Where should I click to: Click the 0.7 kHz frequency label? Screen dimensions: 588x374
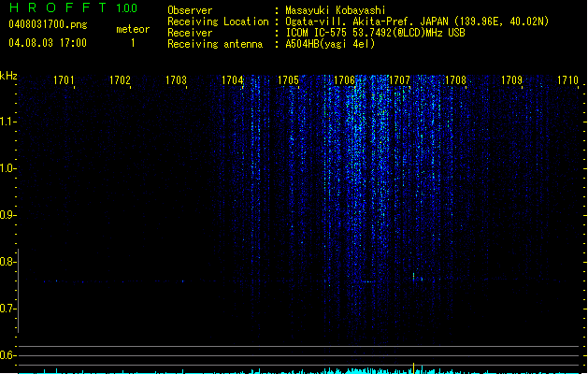click(7, 309)
